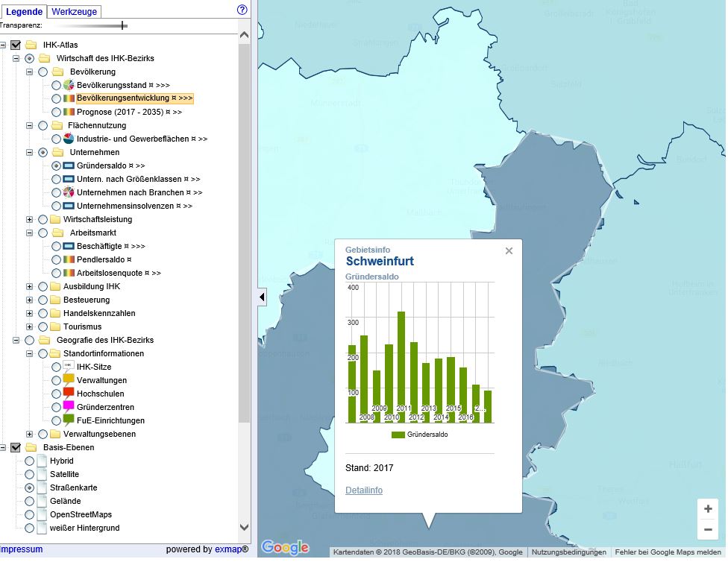Switch to the Werkzeuge tab
This screenshot has height=565, width=728.
pos(74,12)
